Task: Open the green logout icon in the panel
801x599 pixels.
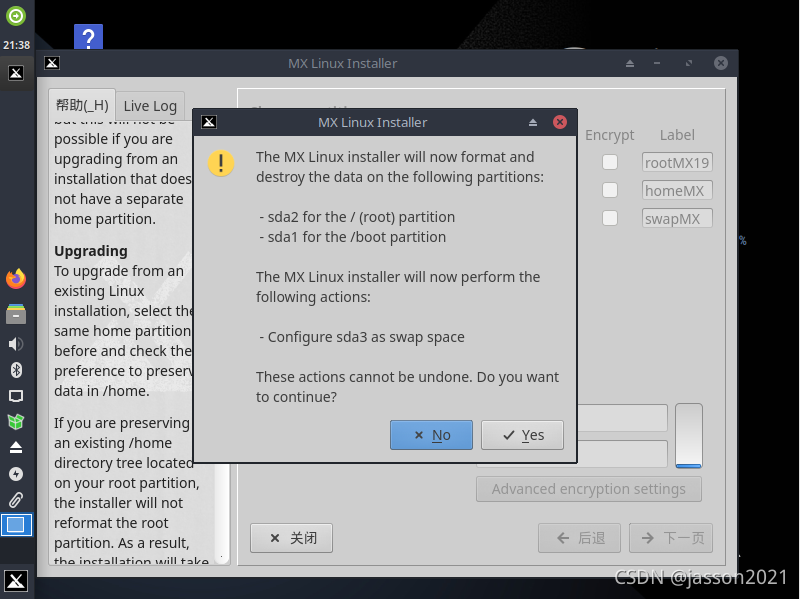Action: click(16, 16)
